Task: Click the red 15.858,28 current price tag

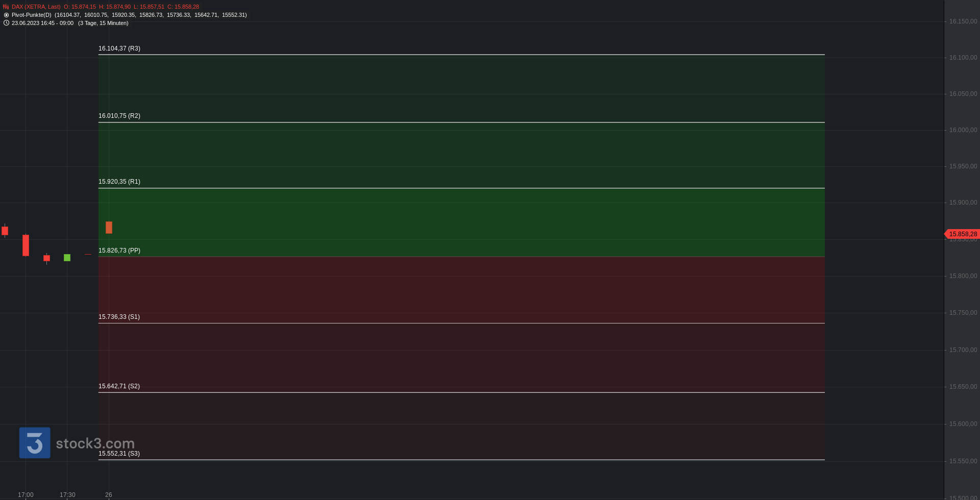Action: pos(962,234)
